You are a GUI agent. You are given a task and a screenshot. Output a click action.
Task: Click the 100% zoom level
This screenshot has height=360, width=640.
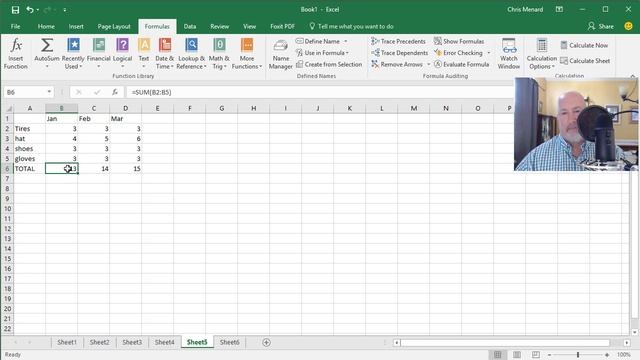pyautogui.click(x=623, y=355)
